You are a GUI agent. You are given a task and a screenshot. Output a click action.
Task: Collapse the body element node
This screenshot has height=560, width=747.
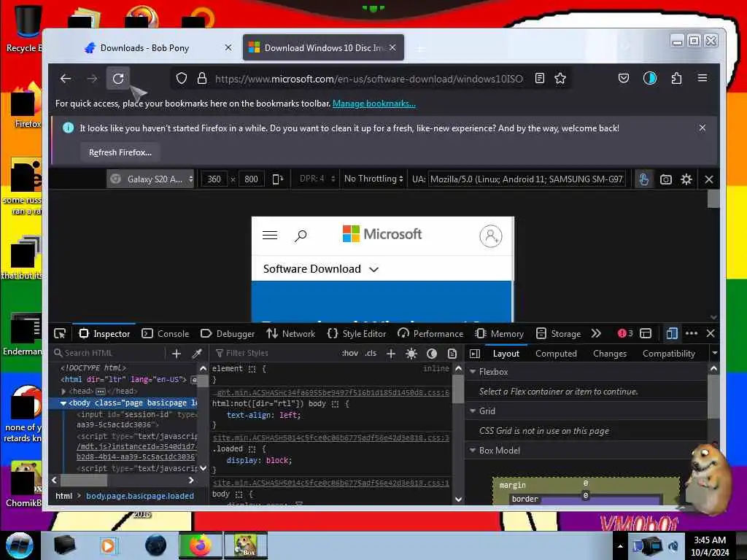coord(63,402)
